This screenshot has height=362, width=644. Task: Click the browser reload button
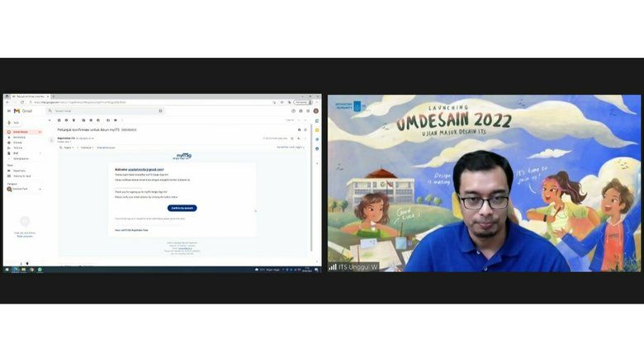click(x=22, y=102)
